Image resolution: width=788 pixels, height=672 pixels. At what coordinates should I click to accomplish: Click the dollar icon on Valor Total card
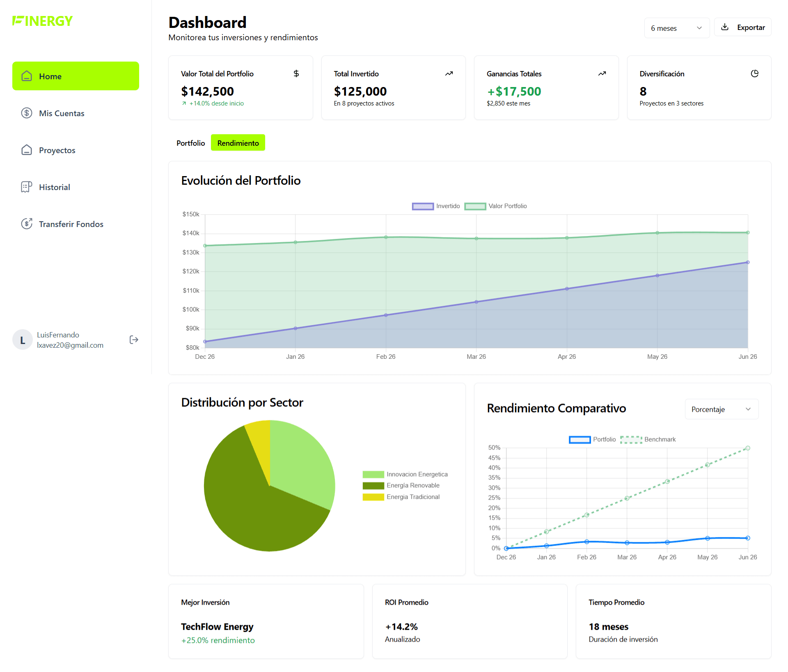click(x=296, y=73)
